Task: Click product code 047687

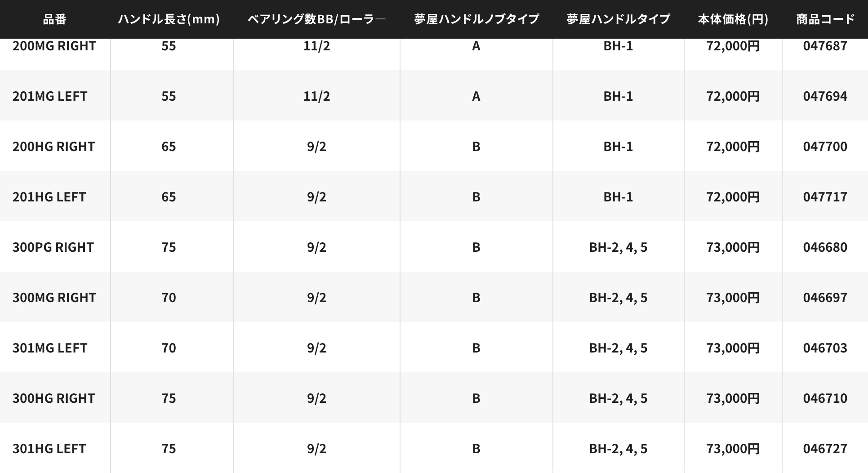Action: [825, 46]
